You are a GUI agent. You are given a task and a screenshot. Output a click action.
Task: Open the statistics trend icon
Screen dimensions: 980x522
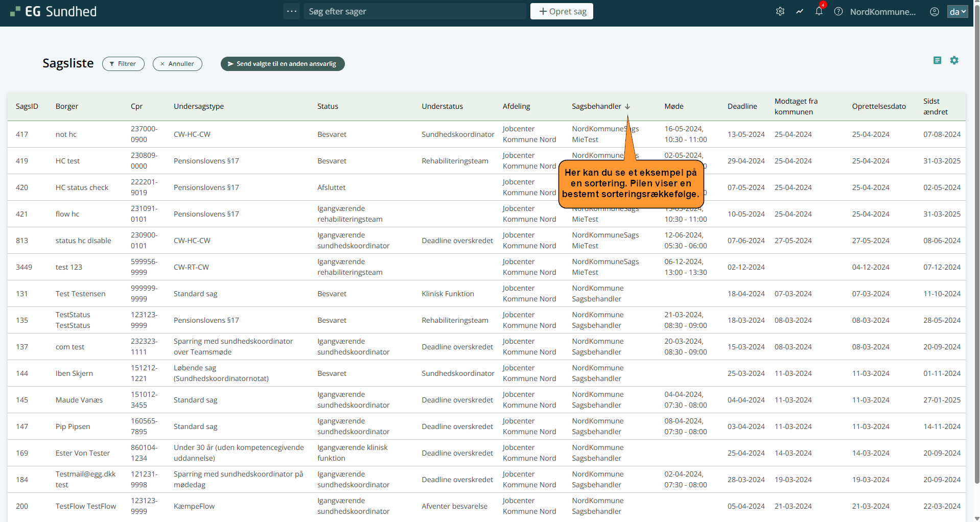(x=800, y=11)
